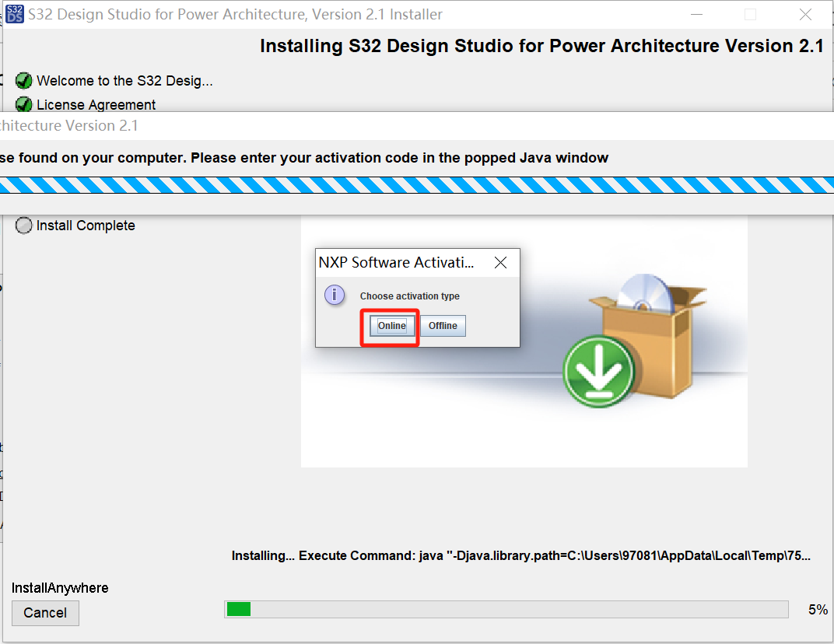Click the 'Choose activation type' message
Viewport: 834px width, 644px height.
point(409,296)
